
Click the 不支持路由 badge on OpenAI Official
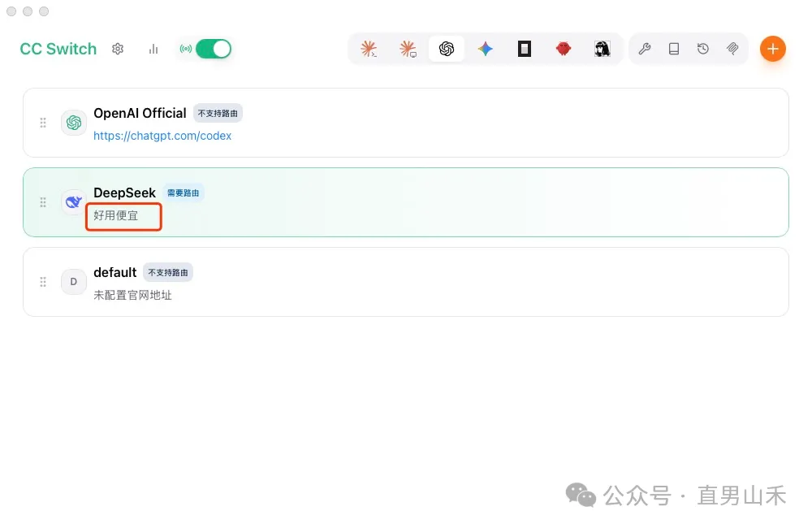point(218,113)
